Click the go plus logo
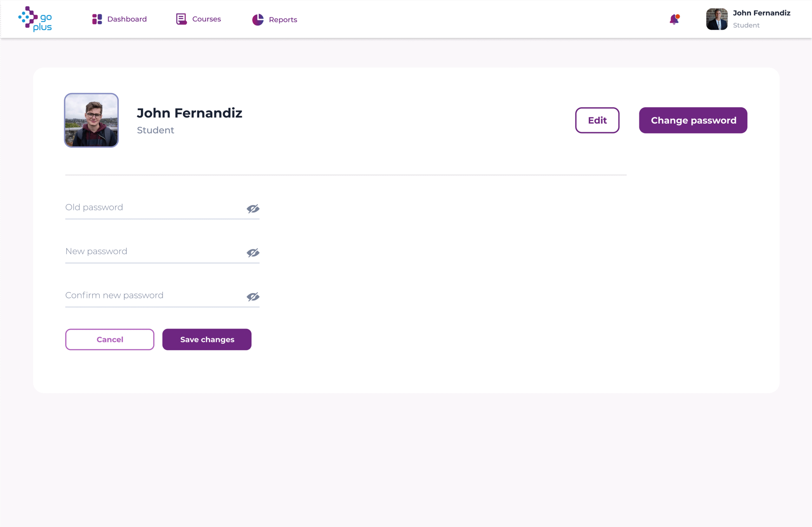The height and width of the screenshot is (527, 812). click(x=35, y=19)
